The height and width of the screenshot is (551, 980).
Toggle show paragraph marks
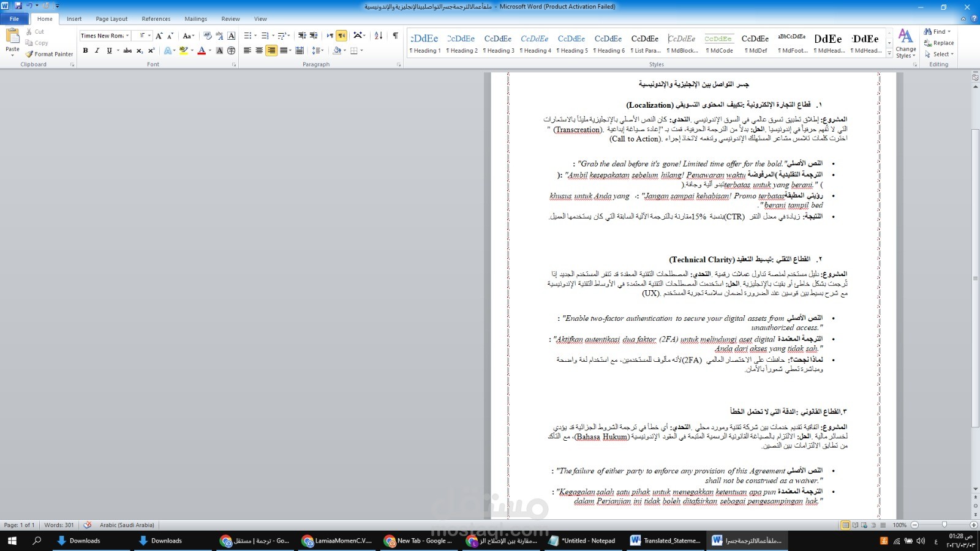[x=395, y=36]
